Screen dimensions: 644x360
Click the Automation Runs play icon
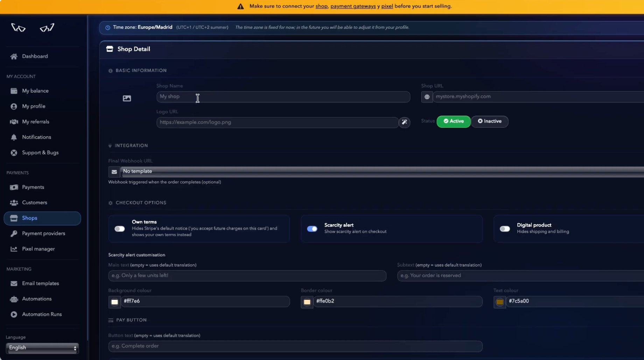pos(14,314)
